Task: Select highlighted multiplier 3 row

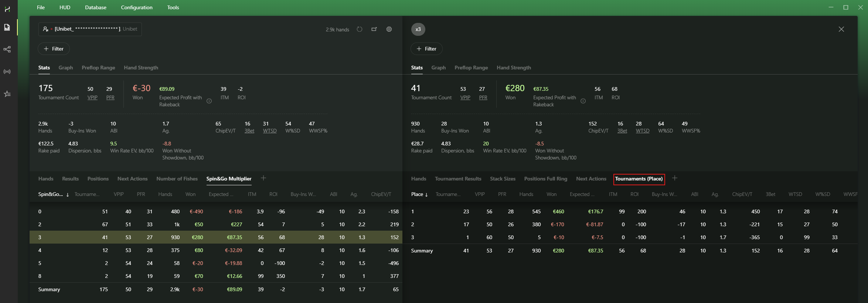Action: (216, 237)
